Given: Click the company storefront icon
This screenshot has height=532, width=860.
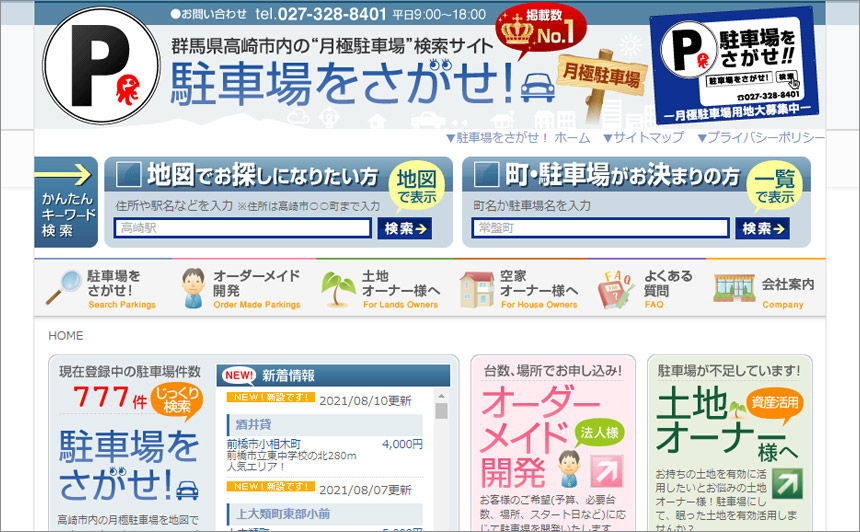Looking at the screenshot, I should click(734, 288).
